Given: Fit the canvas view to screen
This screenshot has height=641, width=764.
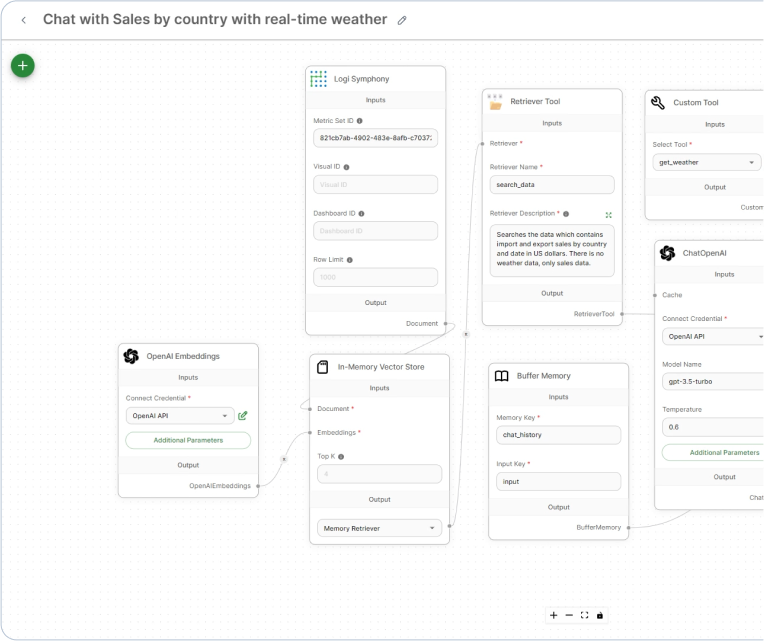Looking at the screenshot, I should tap(585, 615).
